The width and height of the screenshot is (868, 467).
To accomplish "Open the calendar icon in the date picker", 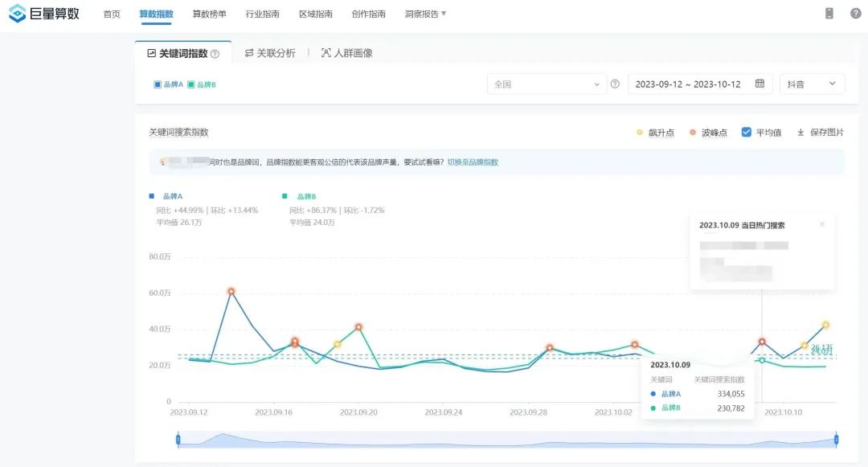I will (x=759, y=84).
